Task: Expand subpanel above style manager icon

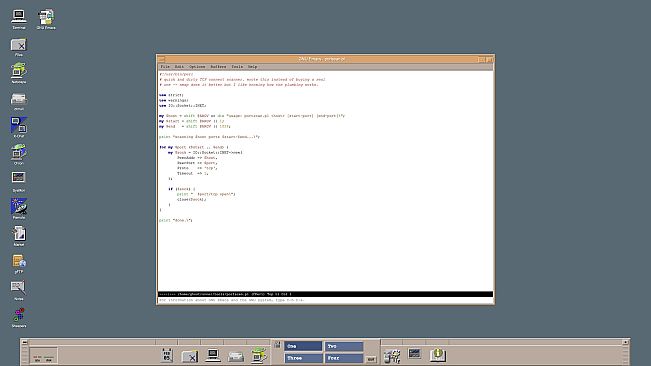Action: (392, 342)
